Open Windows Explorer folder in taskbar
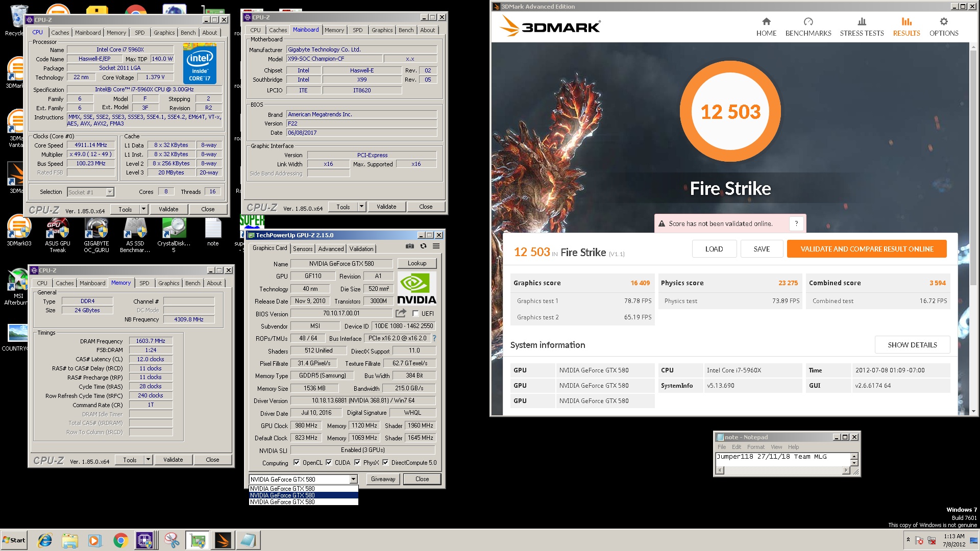Screen dimensions: 980x551 (70, 540)
